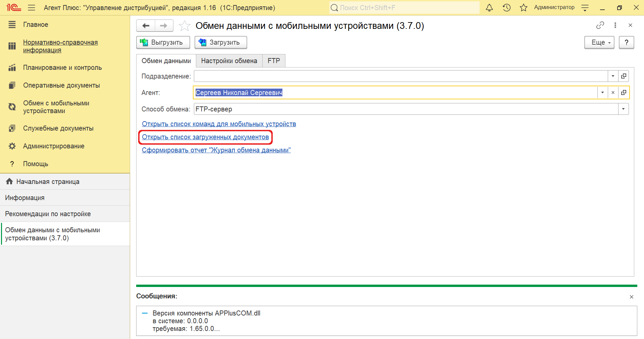The width and height of the screenshot is (644, 339).
Task: Close the Сообщения panel
Action: click(x=632, y=297)
